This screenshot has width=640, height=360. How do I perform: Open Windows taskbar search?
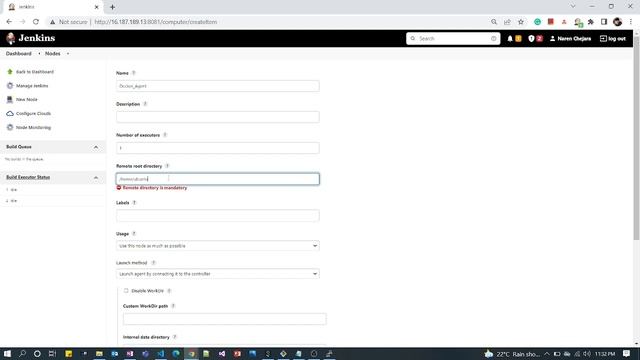click(x=22, y=353)
